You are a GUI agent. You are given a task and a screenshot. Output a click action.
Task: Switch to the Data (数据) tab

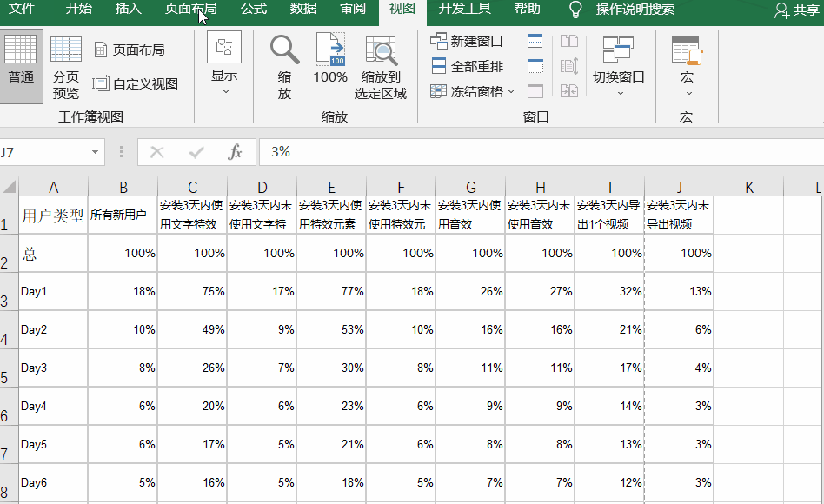(303, 9)
